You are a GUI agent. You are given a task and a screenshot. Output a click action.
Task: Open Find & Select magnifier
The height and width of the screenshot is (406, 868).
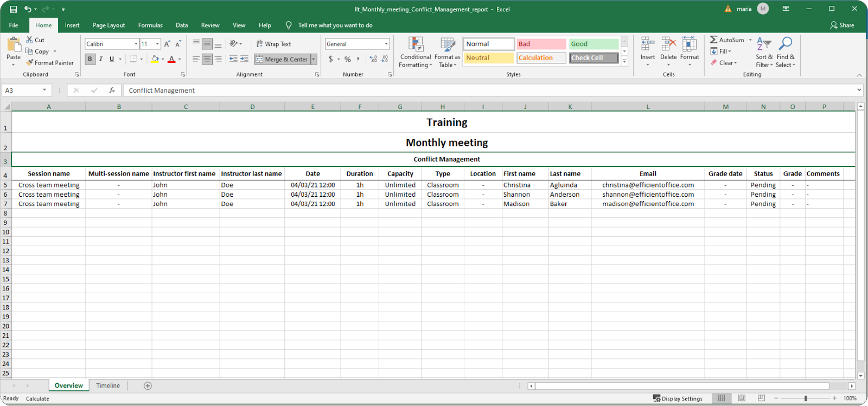[x=785, y=52]
